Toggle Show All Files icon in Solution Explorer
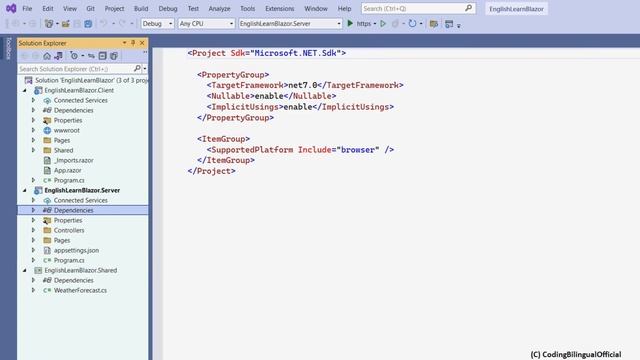Screen dimensions: 640x360 coord(114,56)
